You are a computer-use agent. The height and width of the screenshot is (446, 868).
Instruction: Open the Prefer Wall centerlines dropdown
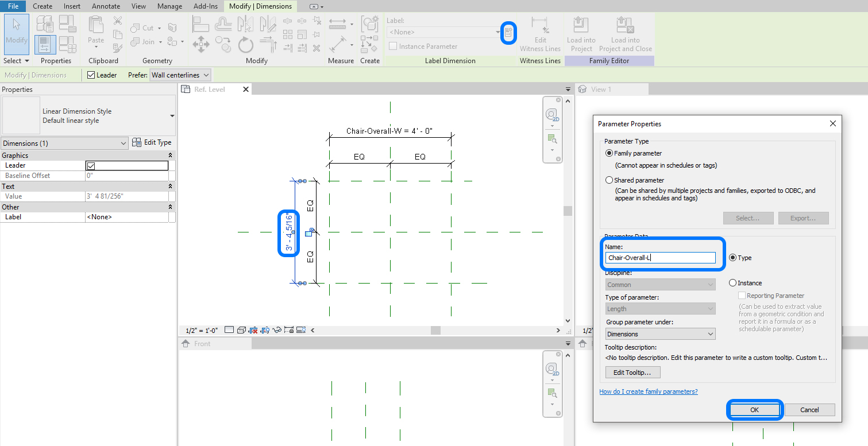coord(180,75)
